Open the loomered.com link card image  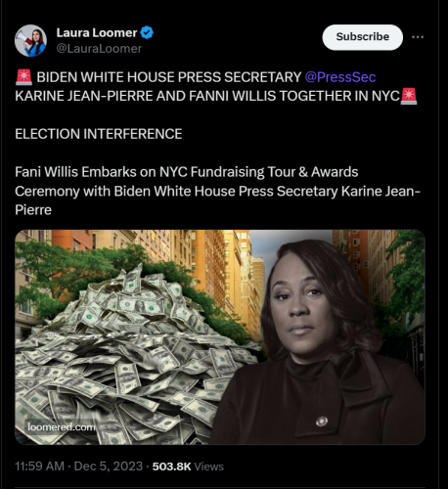point(220,337)
